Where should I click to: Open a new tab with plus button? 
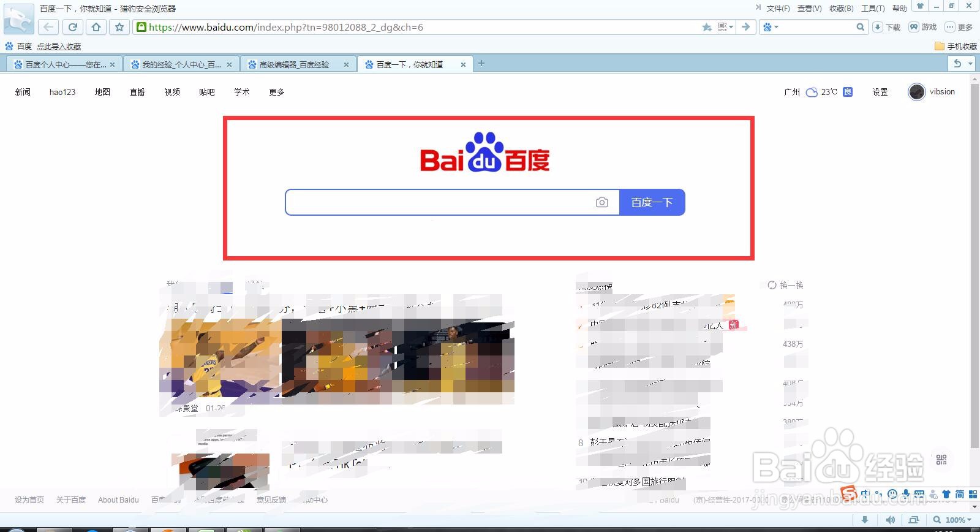[481, 63]
